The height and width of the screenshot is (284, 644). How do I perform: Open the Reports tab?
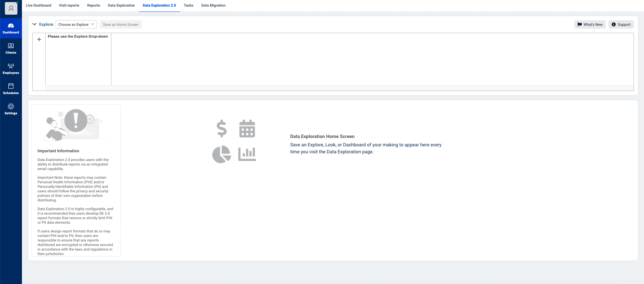(93, 6)
